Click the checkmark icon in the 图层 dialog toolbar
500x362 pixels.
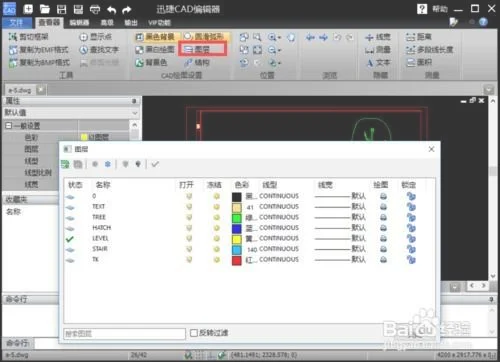click(x=155, y=164)
